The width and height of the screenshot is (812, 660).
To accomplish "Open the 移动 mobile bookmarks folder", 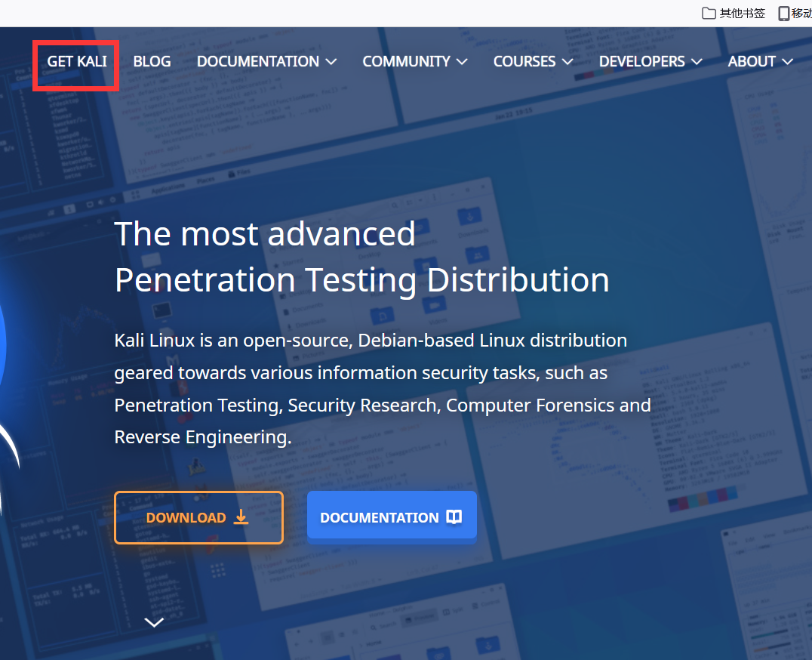I will coord(795,13).
